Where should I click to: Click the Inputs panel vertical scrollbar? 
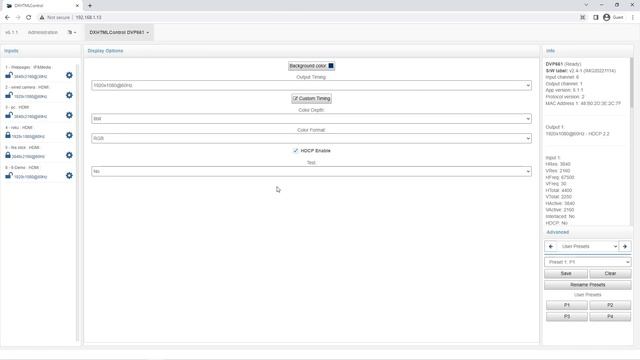tap(78, 202)
